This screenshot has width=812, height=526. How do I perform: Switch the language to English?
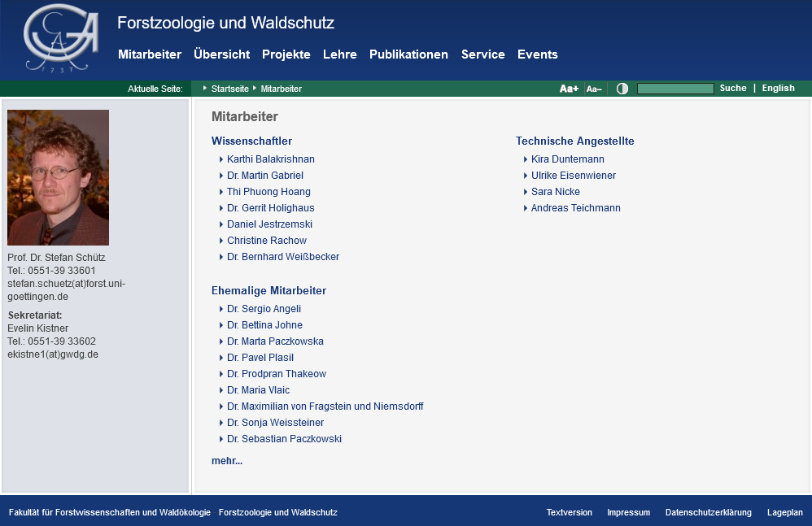pyautogui.click(x=778, y=88)
